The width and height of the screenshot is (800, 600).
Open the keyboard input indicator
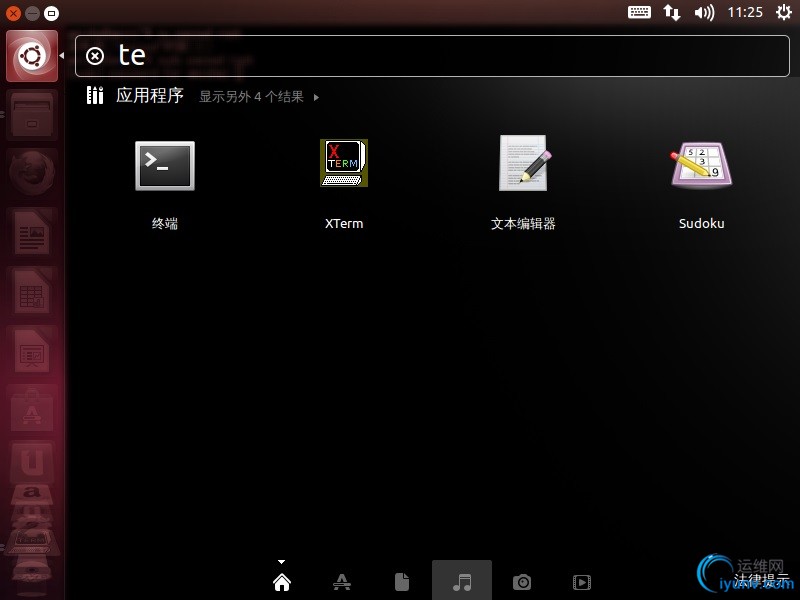tap(639, 12)
